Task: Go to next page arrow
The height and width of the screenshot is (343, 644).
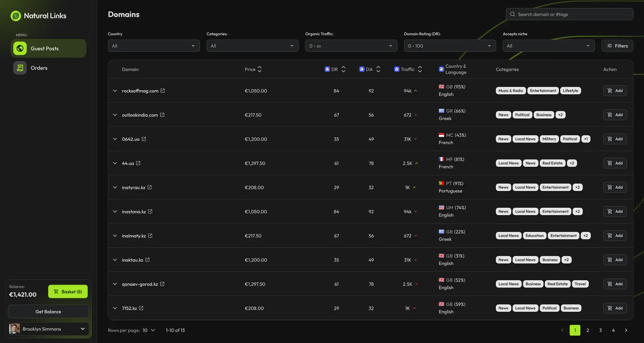Action: pos(626,330)
